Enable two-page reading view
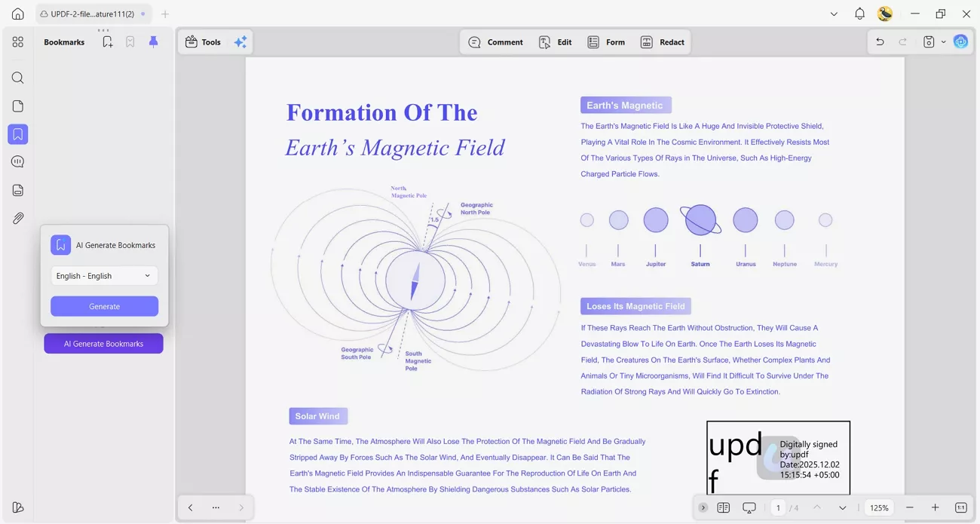Image resolution: width=980 pixels, height=524 pixels. click(724, 507)
